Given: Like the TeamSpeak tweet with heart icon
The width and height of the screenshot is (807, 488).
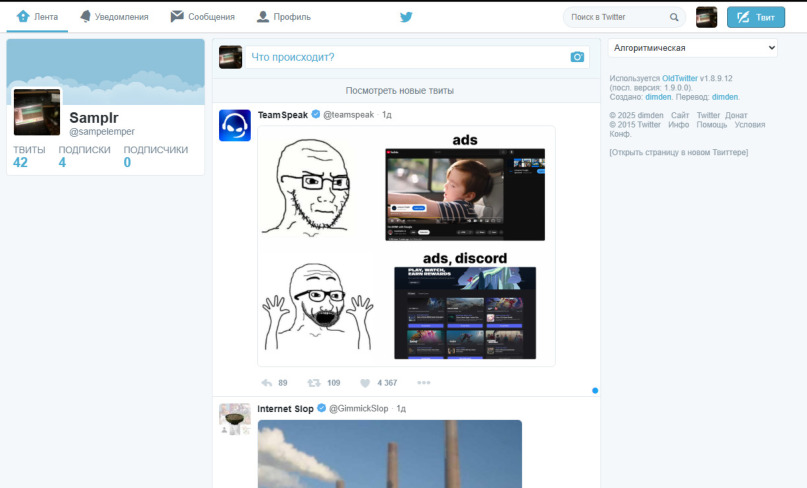Looking at the screenshot, I should click(x=365, y=383).
